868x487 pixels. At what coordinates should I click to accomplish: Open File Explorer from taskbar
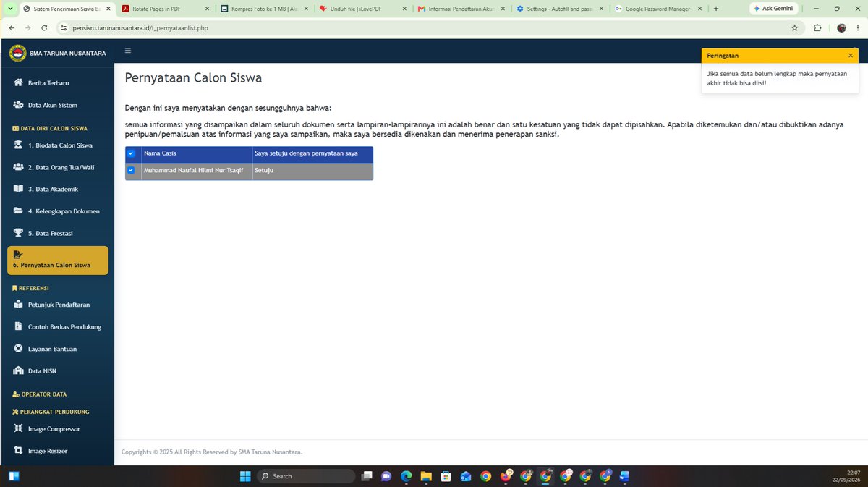(x=426, y=476)
